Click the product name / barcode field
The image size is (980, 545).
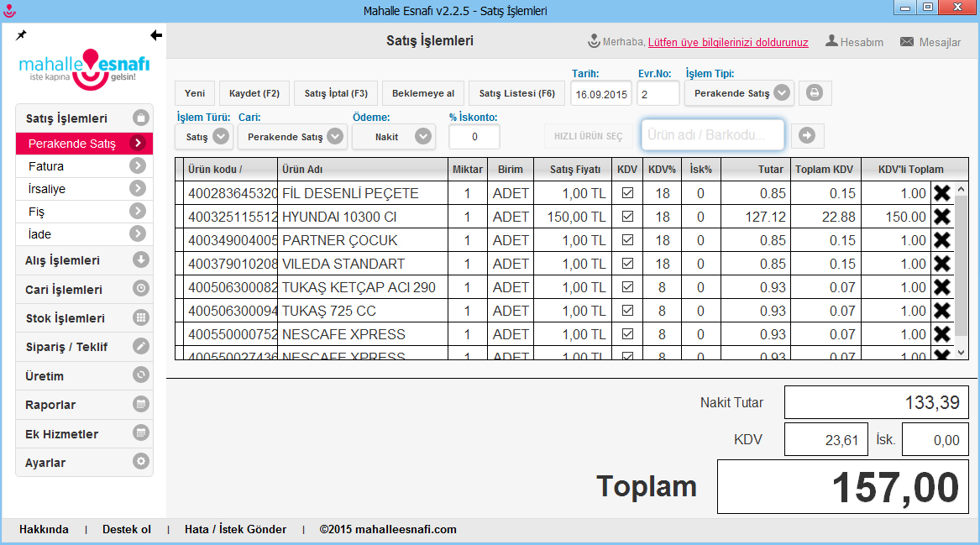click(x=712, y=135)
